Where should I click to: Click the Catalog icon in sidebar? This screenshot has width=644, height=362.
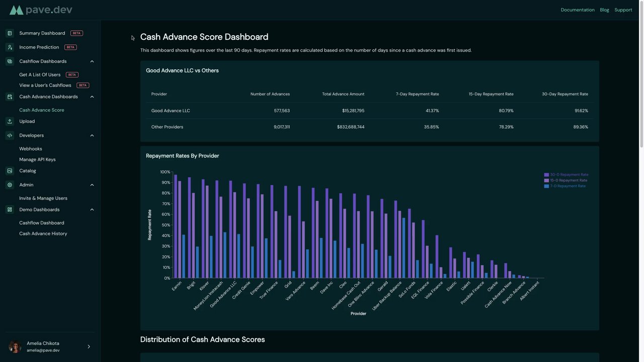pyautogui.click(x=10, y=171)
